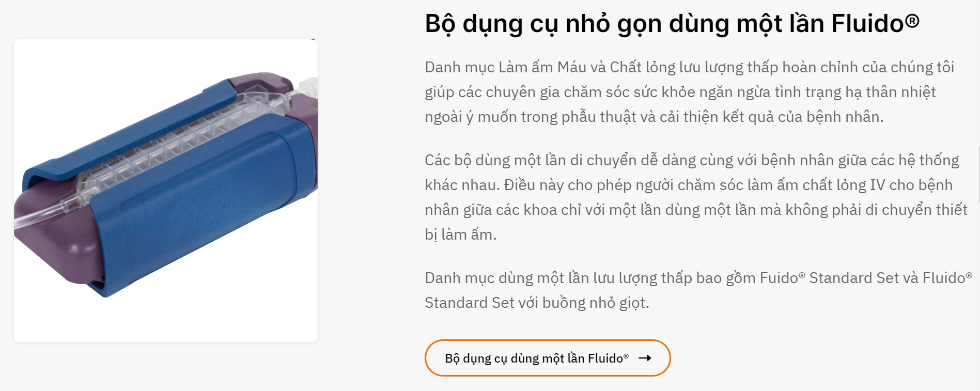The image size is (980, 391).
Task: Click the registered trademark symbol in the heading
Action: 912,21
